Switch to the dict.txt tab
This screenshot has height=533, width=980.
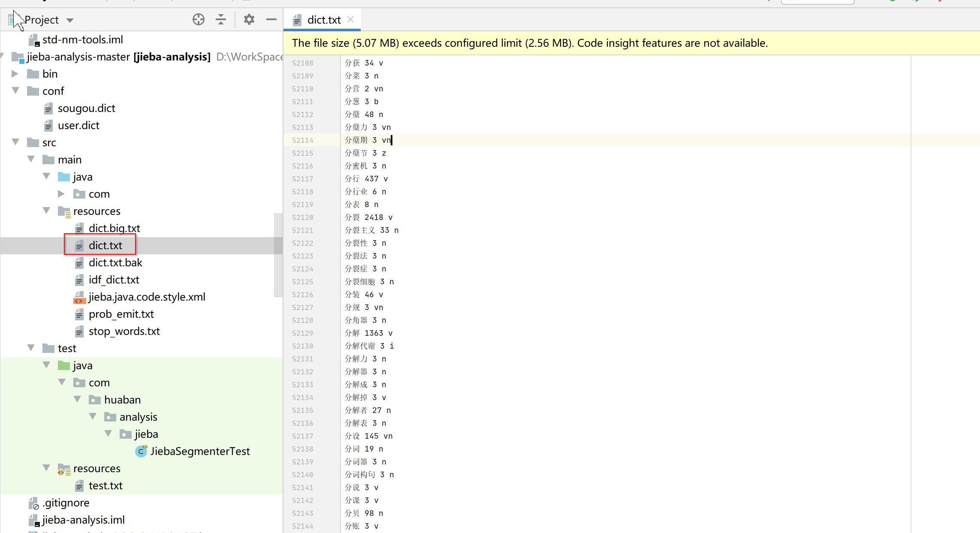[x=323, y=20]
